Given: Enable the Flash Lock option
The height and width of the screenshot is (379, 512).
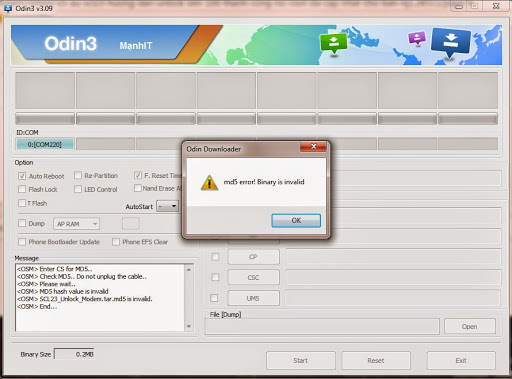Looking at the screenshot, I should pos(22,189).
